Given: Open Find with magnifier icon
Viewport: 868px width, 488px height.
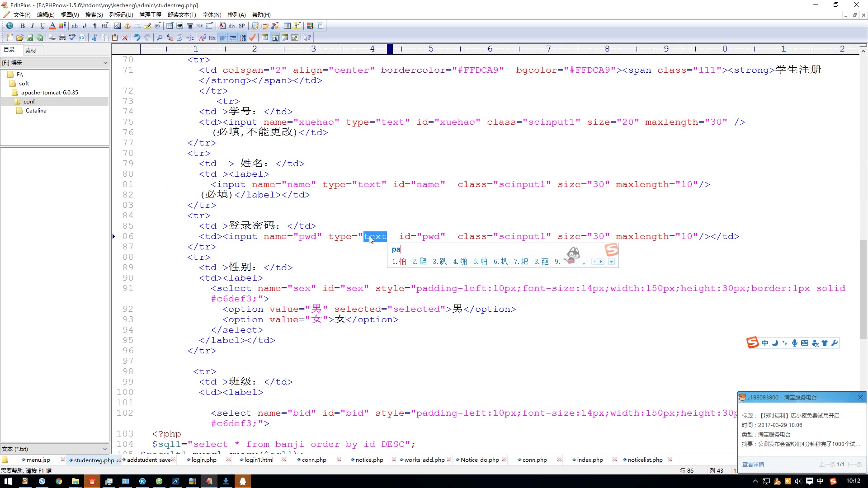Looking at the screenshot, I should tap(160, 38).
